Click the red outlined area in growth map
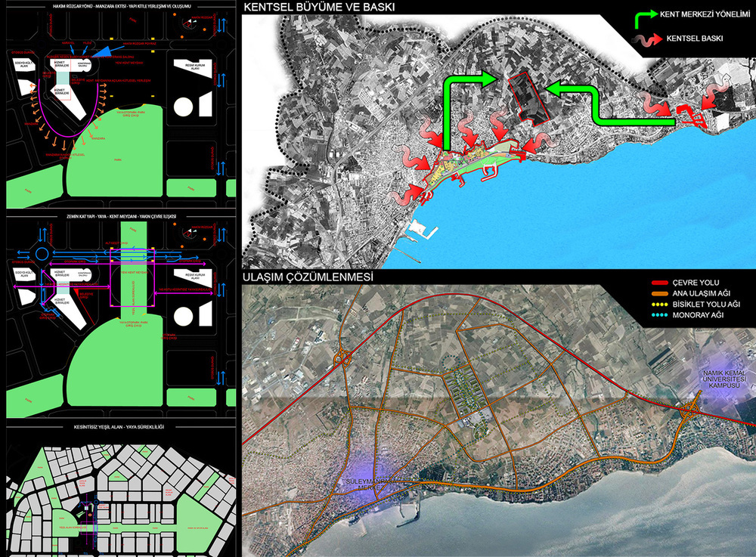Image resolution: width=756 pixels, height=557 pixels. (x=529, y=99)
